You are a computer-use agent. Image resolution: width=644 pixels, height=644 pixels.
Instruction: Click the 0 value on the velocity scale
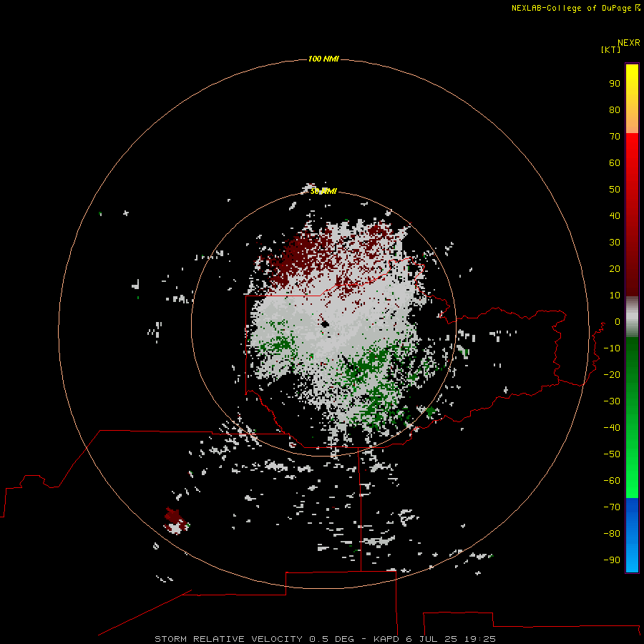point(618,322)
